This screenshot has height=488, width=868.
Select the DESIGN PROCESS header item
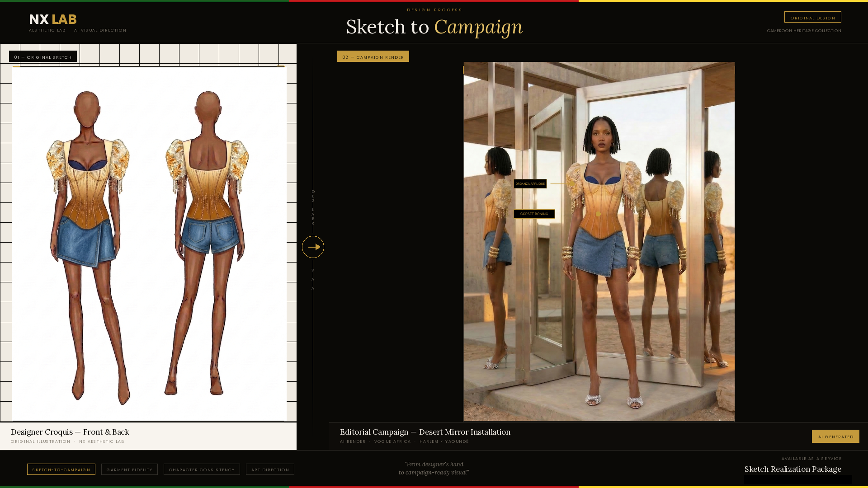click(x=434, y=9)
